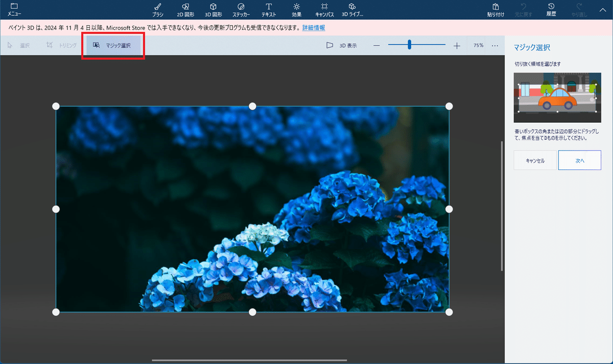Screen dimensions: 613x364
Task: Click the left-middle selection edge handle
Action: [56, 209]
